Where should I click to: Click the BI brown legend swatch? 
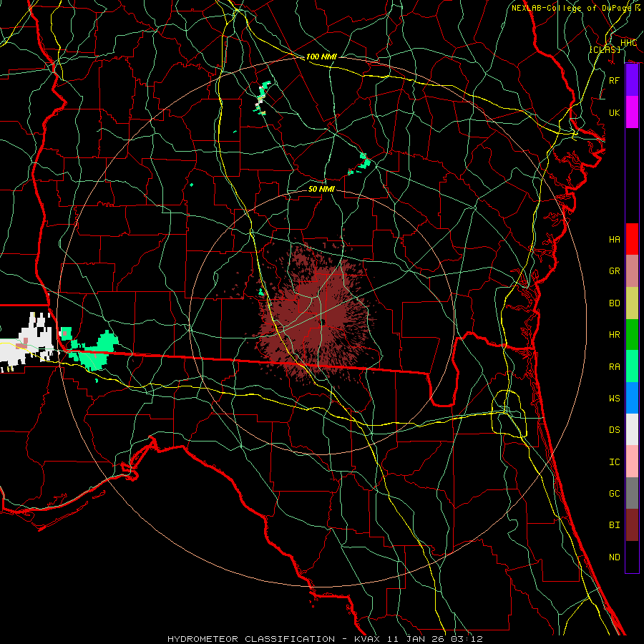[x=632, y=525]
